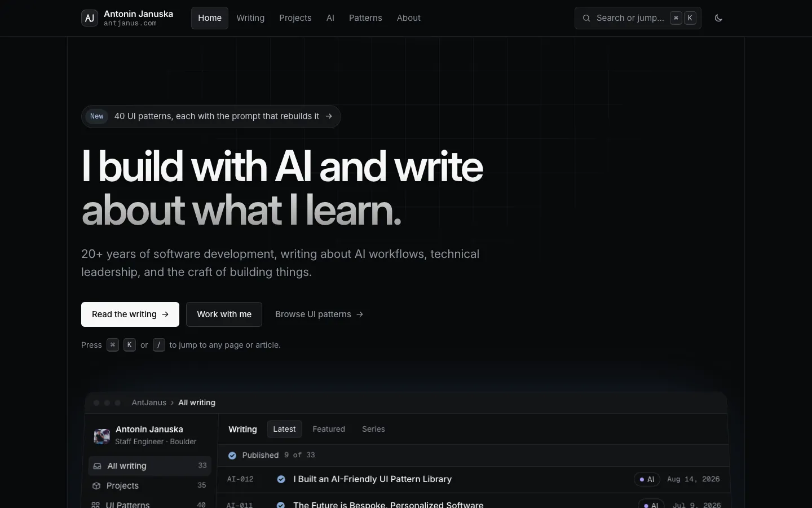Click the "9 of 33" published count
The height and width of the screenshot is (508, 812).
pyautogui.click(x=299, y=456)
